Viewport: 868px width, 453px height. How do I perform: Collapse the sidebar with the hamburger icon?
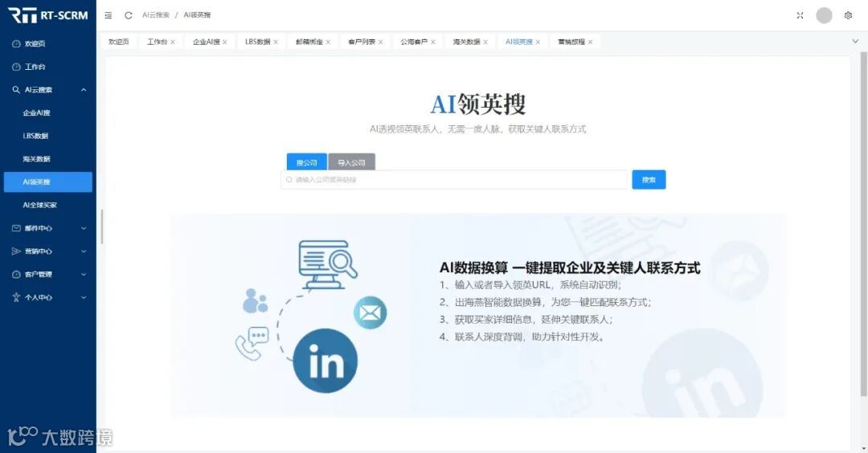click(x=108, y=15)
